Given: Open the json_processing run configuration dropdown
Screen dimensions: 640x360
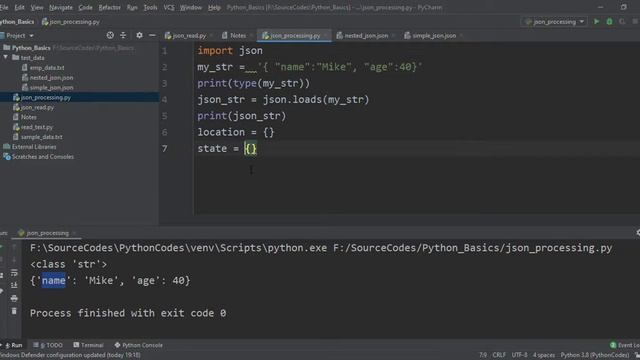Looking at the screenshot, I should pos(555,22).
